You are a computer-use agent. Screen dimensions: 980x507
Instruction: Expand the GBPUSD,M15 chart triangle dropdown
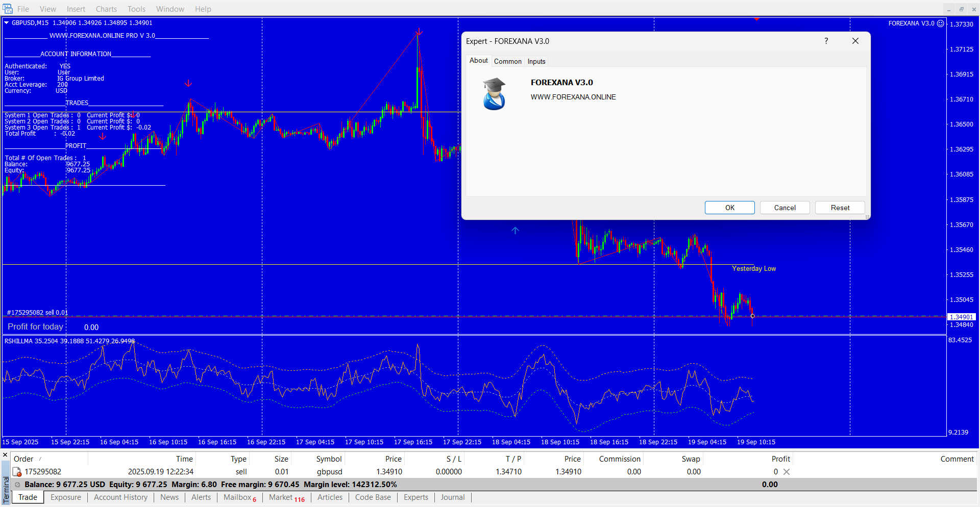[7, 22]
